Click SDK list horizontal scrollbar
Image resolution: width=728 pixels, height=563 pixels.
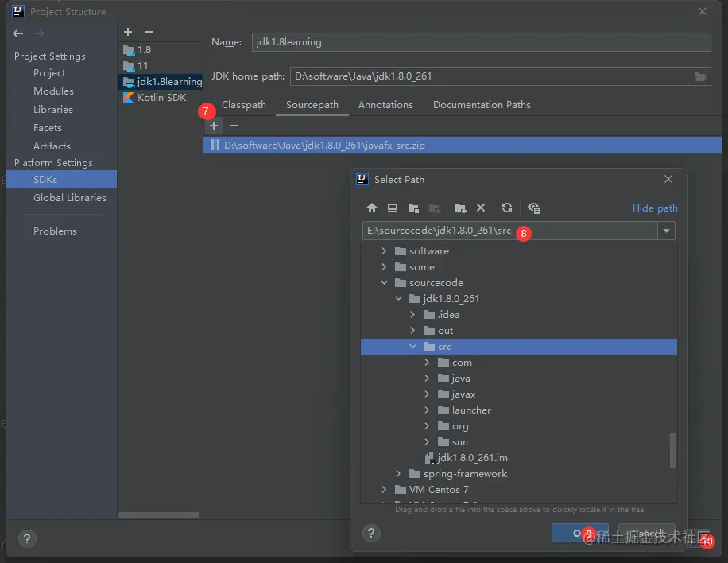[159, 515]
